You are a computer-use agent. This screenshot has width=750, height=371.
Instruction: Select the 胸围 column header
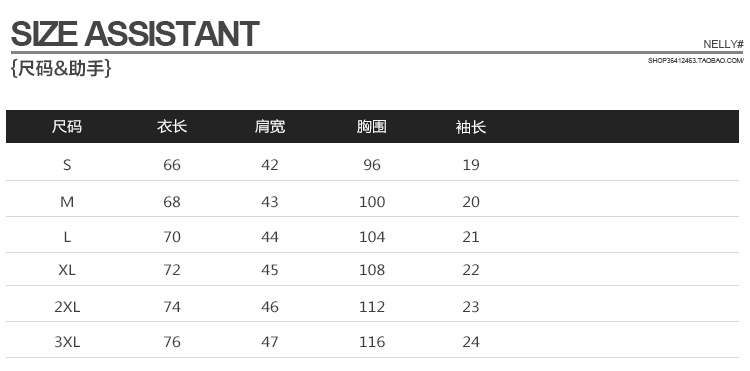(x=372, y=127)
